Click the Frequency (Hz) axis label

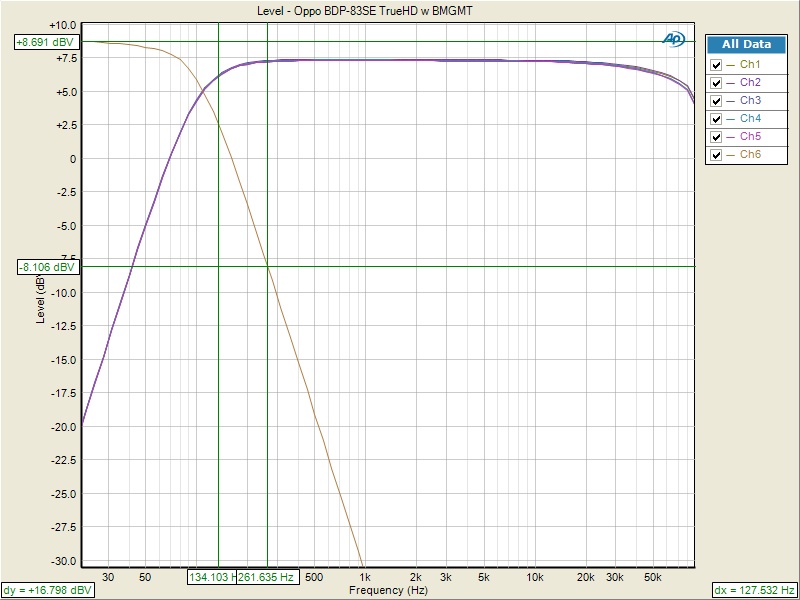(x=388, y=591)
